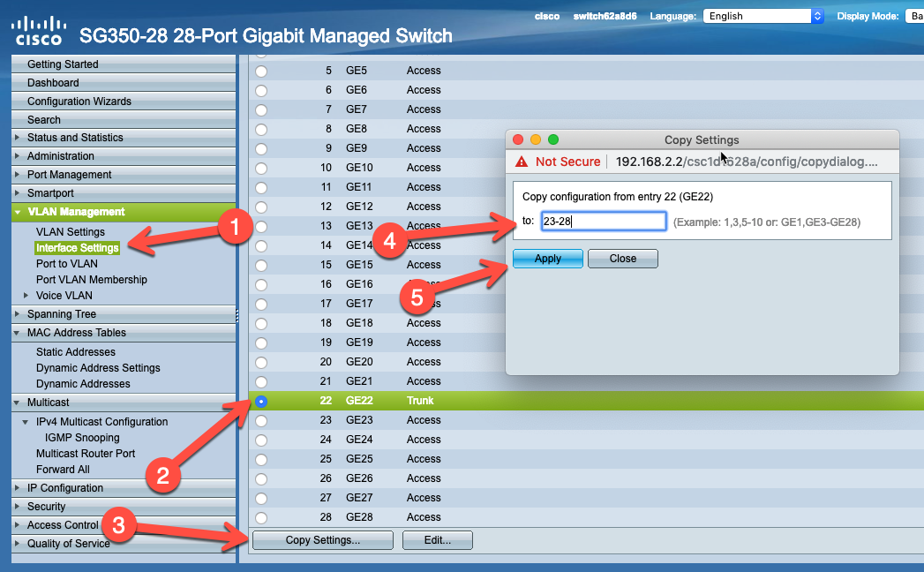Viewport: 924px width, 572px height.
Task: Click the address bar URL in Copy Settings
Action: pyautogui.click(x=746, y=162)
